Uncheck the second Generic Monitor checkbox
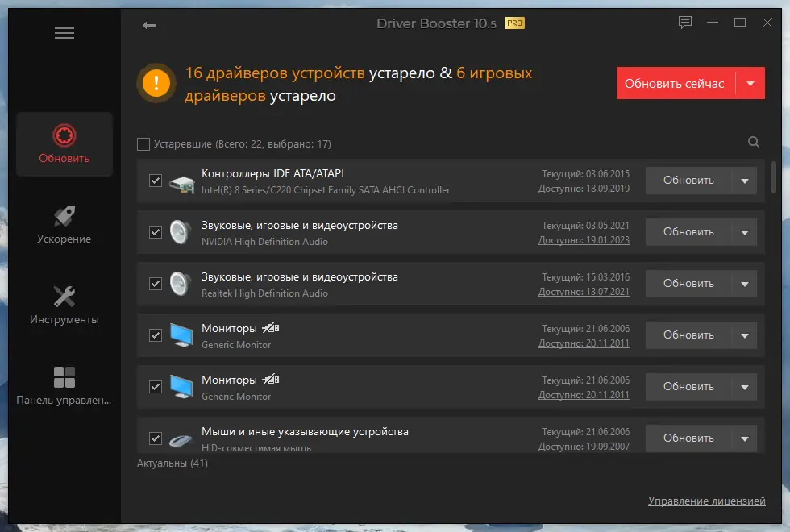 pos(156,387)
